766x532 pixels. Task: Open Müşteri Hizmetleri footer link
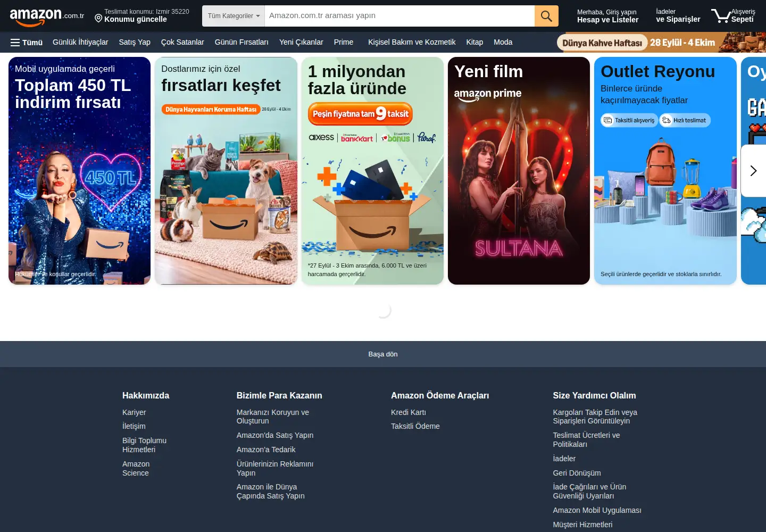(x=582, y=525)
